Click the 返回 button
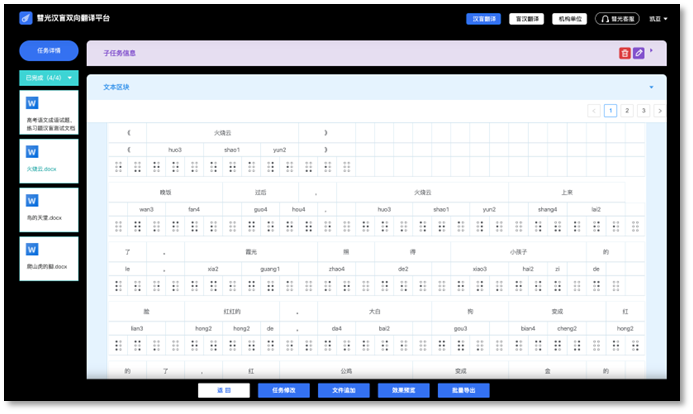The width and height of the screenshot is (693, 414). (223, 391)
